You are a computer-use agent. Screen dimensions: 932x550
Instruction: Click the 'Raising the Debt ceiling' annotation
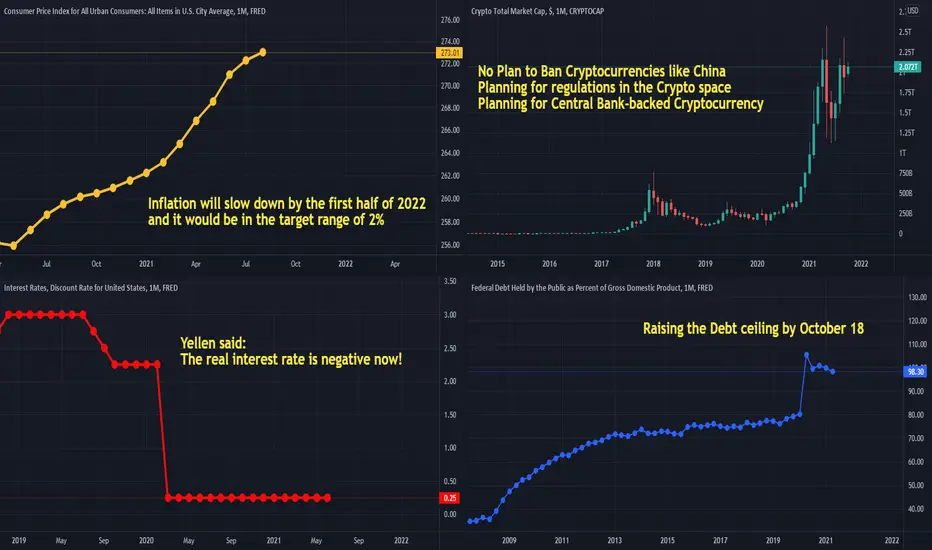[753, 329]
